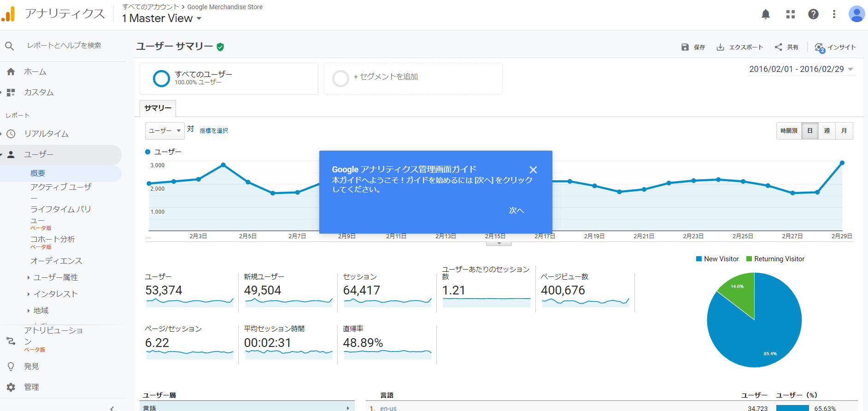Open the help question mark icon

click(813, 14)
